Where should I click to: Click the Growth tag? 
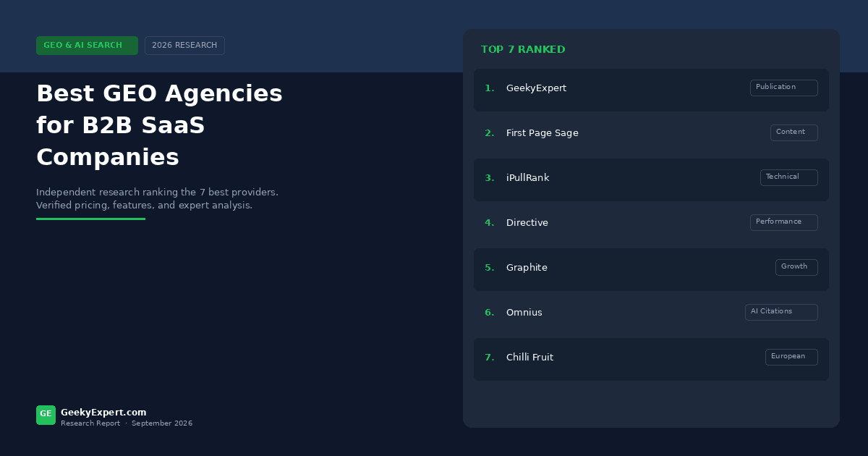point(796,267)
